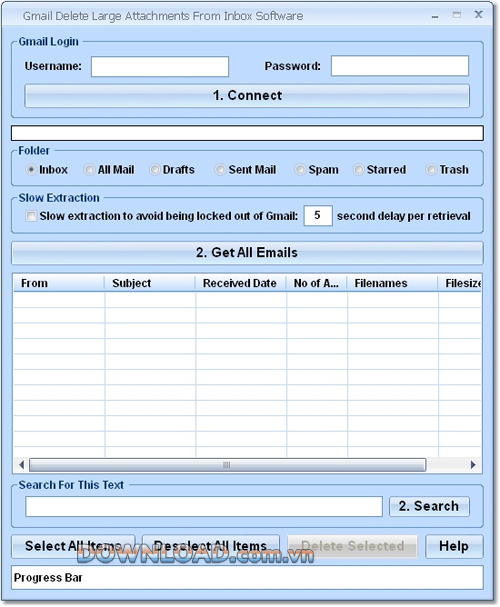Screen dimensions: 500x607
Task: Click the Password input field
Action: click(400, 66)
